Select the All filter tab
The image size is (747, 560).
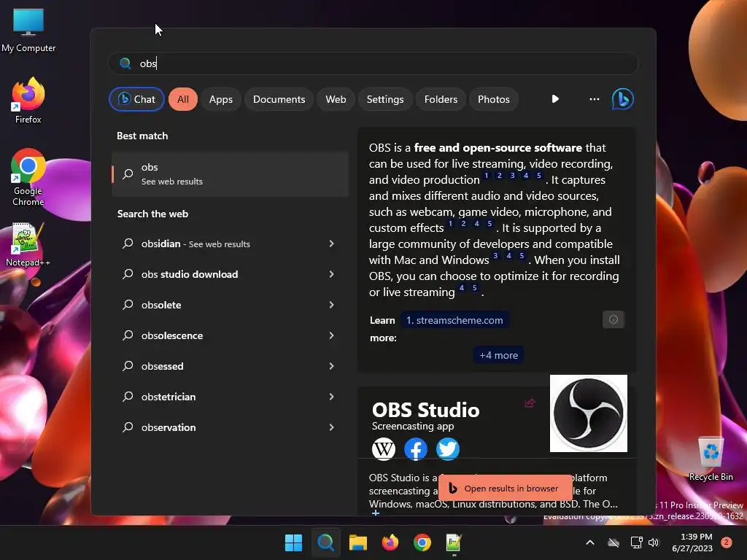[x=183, y=99]
